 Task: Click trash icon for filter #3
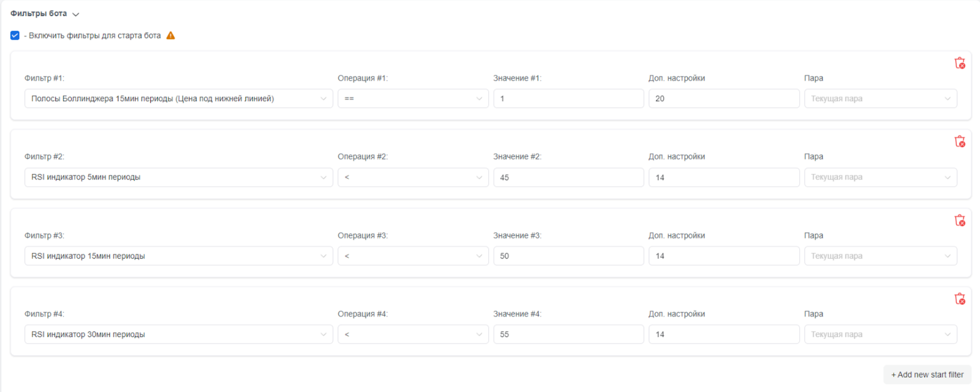pyautogui.click(x=960, y=221)
